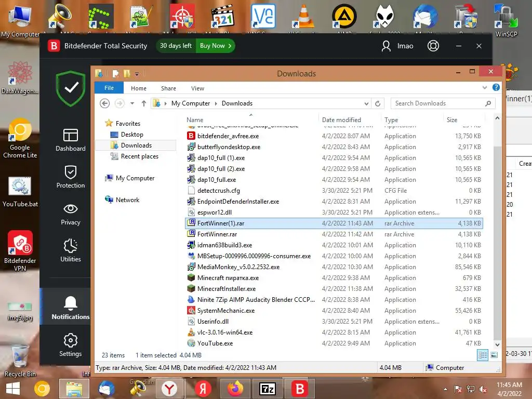This screenshot has width=532, height=399.
Task: Open WinSCP desktop shortcut
Action: [506, 20]
